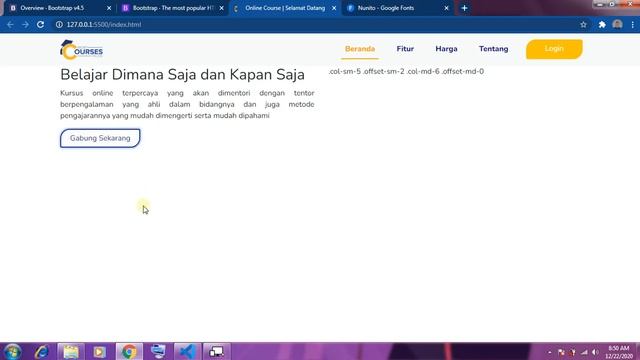
Task: Switch to the Overview - Bootstrap v4.5 tab
Action: pyautogui.click(x=60, y=8)
